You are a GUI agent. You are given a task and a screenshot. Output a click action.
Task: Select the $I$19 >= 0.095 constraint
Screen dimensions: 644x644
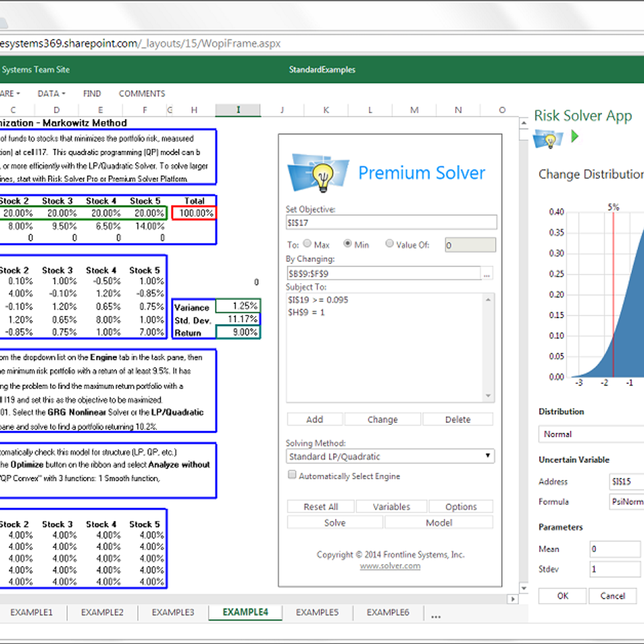pyautogui.click(x=318, y=300)
